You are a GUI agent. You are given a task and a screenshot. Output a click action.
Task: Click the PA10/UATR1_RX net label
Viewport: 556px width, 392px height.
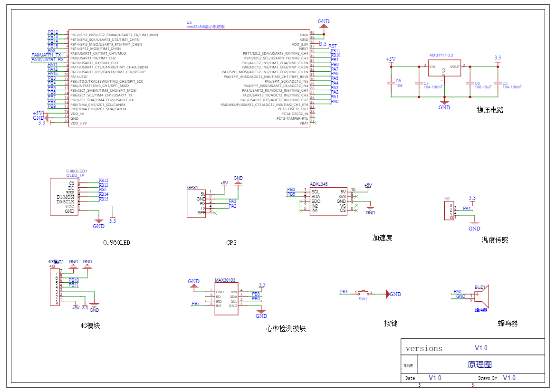[x=48, y=59]
